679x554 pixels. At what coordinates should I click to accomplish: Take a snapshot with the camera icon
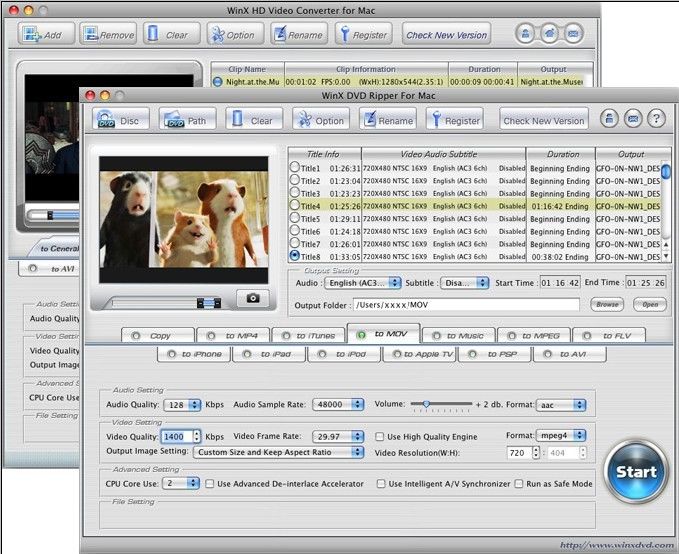point(253,298)
